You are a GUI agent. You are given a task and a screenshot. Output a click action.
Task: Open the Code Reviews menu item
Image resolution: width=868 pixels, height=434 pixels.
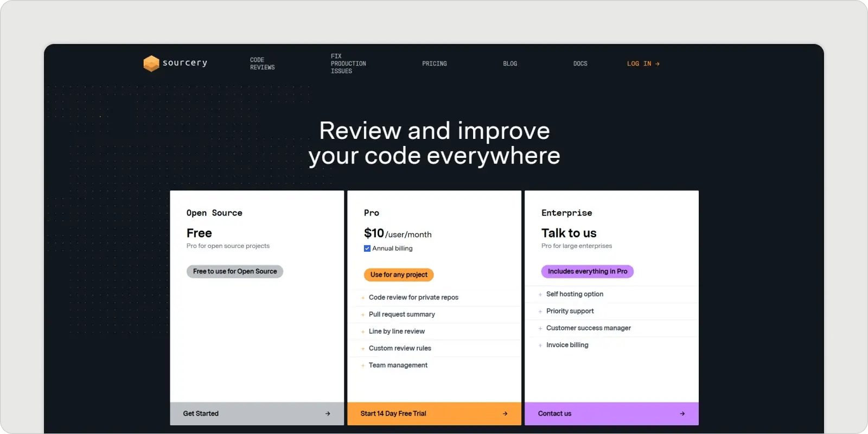[262, 64]
